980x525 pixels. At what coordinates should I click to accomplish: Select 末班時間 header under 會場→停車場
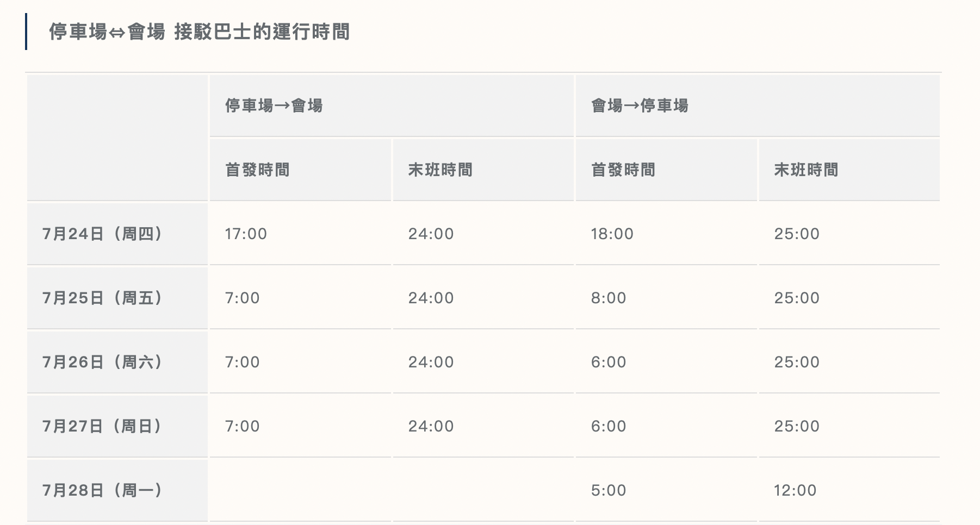(806, 170)
